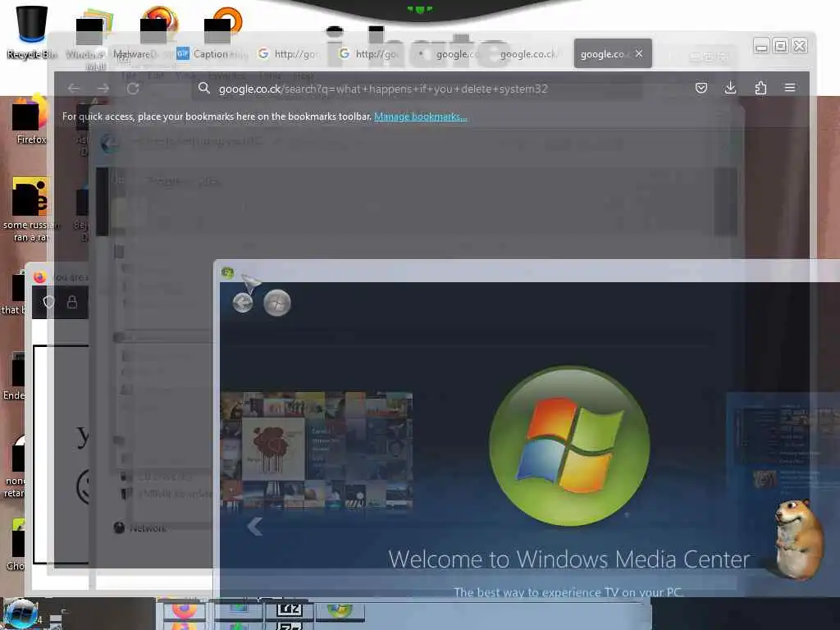Click the Media Center taskbar button
This screenshot has height=630, width=840.
(340, 610)
